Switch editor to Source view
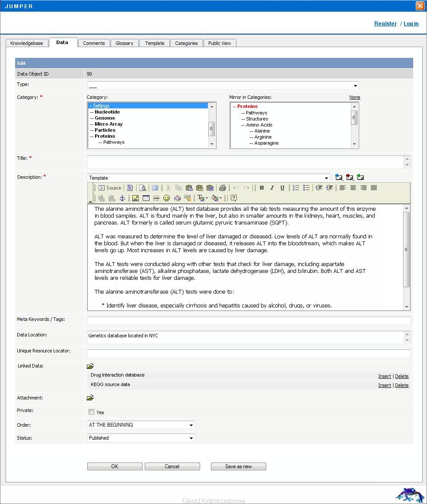The height and width of the screenshot is (504, 427). 110,188
